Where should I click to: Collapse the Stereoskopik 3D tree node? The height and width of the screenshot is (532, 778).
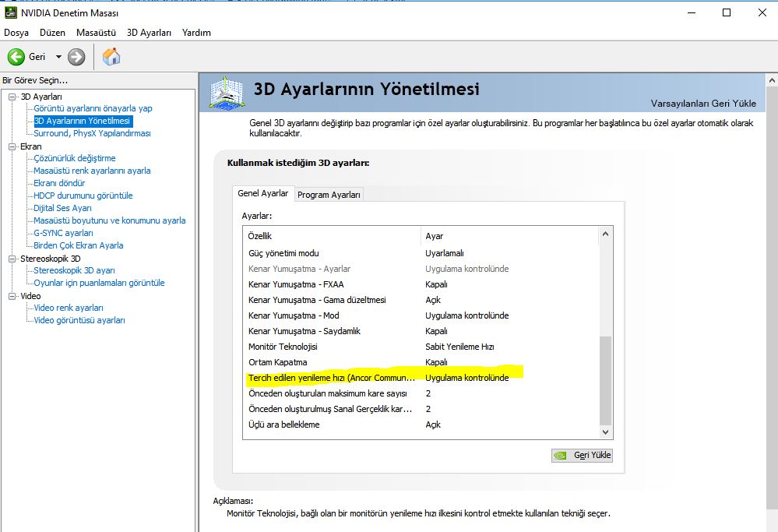[x=12, y=259]
